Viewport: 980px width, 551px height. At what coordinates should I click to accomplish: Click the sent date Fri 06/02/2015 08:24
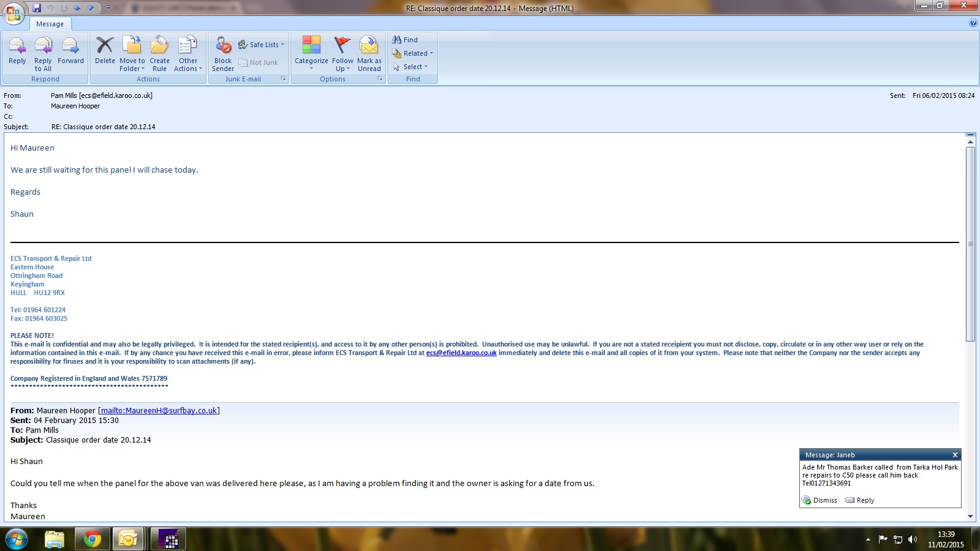943,96
